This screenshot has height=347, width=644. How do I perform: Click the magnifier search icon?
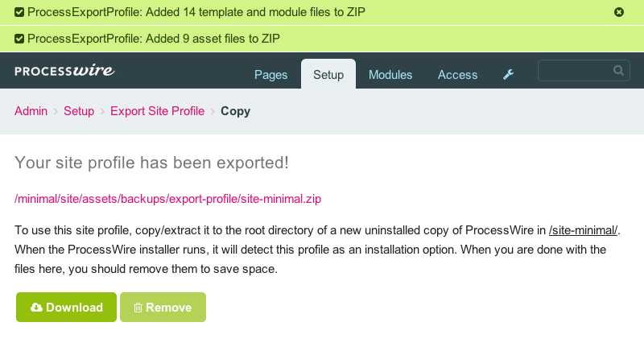tap(618, 71)
